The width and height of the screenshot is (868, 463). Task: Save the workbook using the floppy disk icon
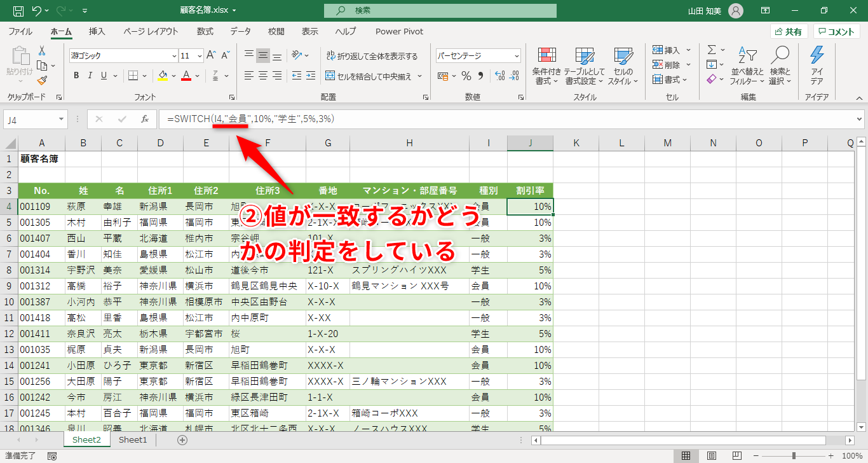click(x=18, y=11)
